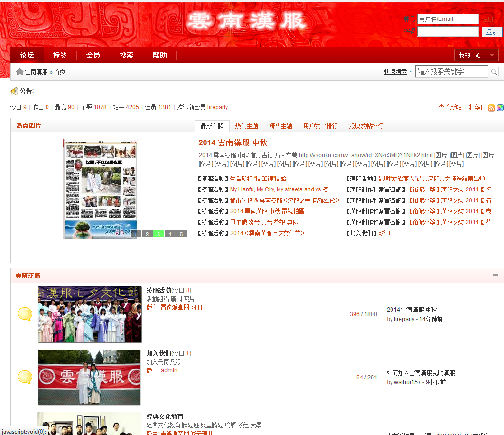Open the 2014 雲南漢服 中秋 headline

pyautogui.click(x=233, y=142)
